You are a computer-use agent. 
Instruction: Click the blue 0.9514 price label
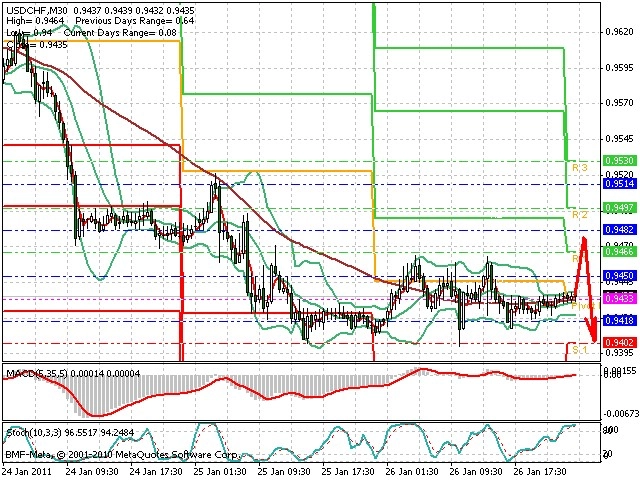pyautogui.click(x=620, y=184)
